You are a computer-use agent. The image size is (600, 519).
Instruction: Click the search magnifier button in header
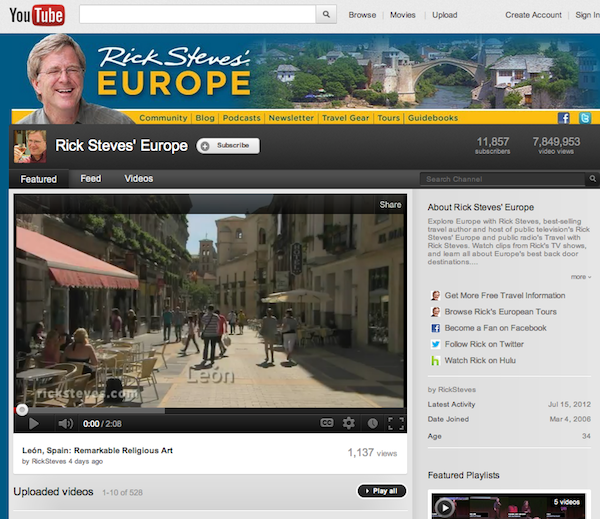[x=326, y=15]
